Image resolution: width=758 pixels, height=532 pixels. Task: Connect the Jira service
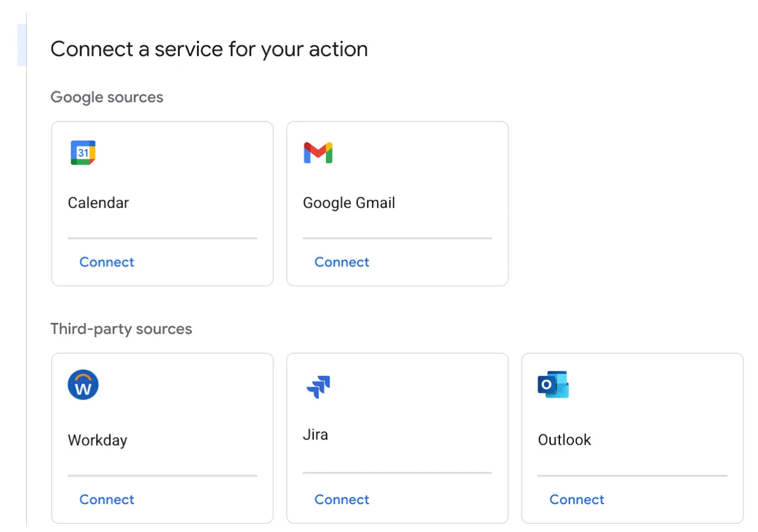pos(342,499)
